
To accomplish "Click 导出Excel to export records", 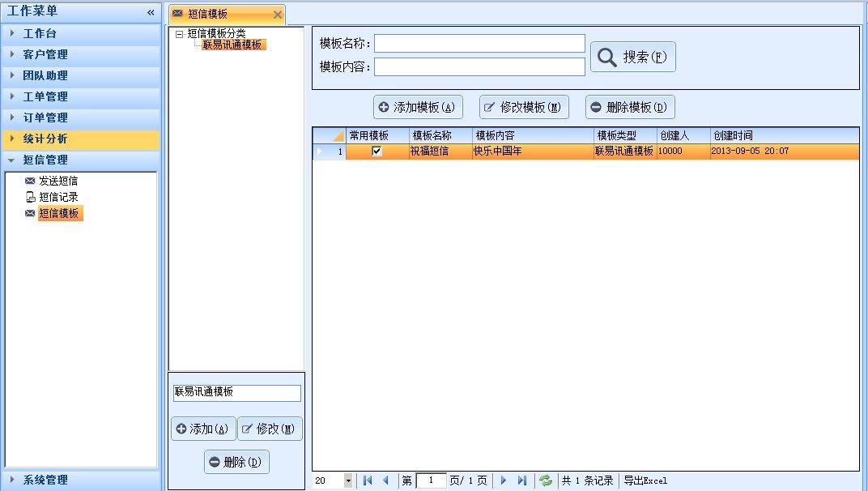I will pos(645,480).
